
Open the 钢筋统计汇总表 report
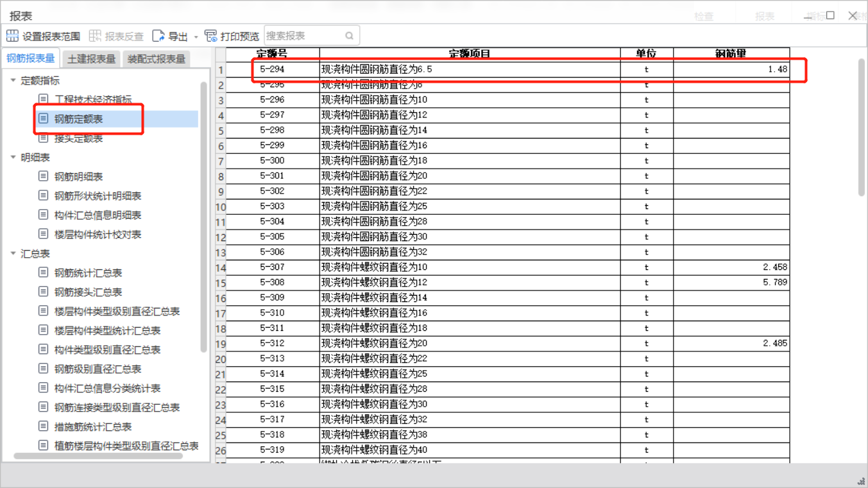point(88,273)
